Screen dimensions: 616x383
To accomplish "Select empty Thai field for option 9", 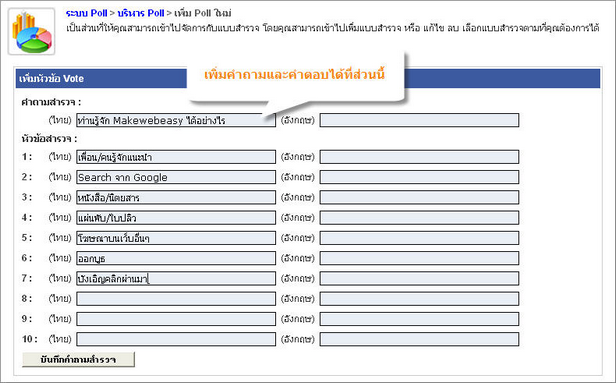I will point(176,319).
